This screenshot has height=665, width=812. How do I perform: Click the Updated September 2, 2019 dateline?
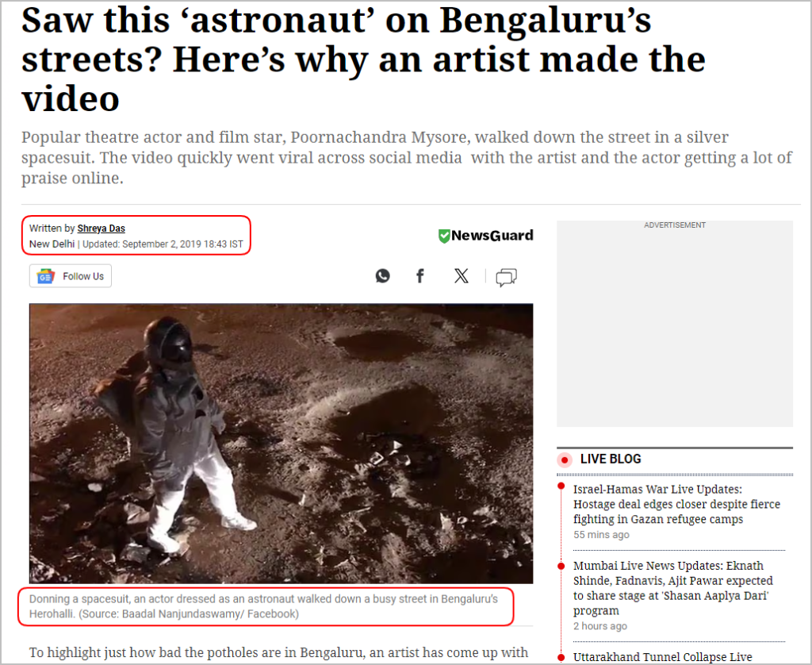tap(163, 244)
